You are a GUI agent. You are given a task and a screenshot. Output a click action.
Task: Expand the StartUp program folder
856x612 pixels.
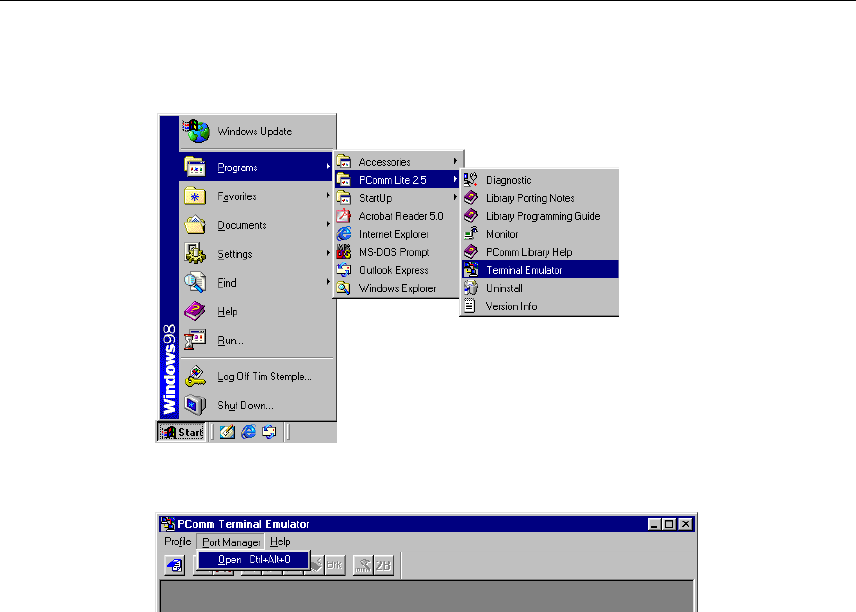(397, 198)
